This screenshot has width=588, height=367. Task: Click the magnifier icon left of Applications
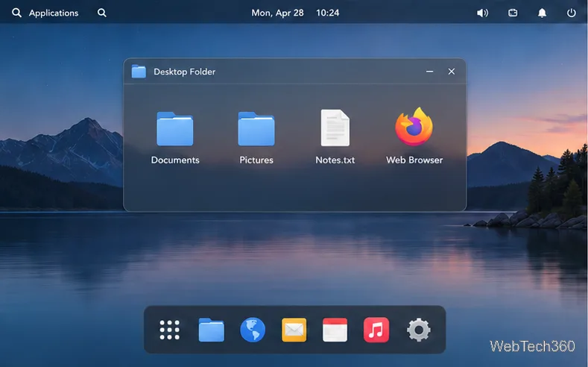[16, 13]
